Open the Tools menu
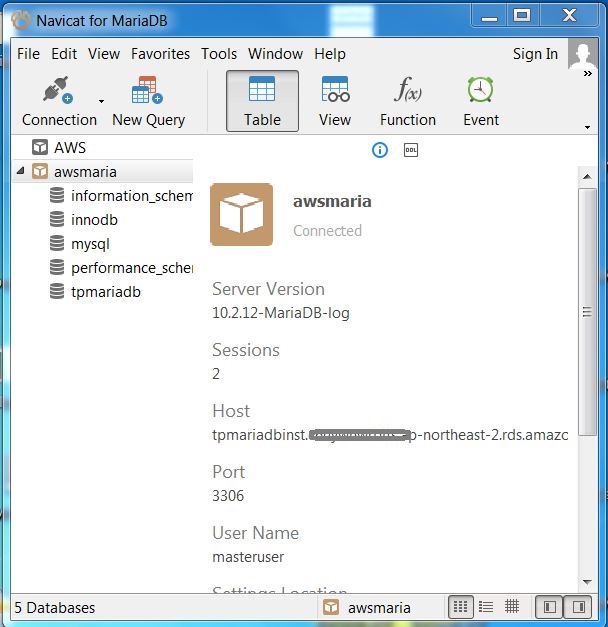 pos(219,54)
